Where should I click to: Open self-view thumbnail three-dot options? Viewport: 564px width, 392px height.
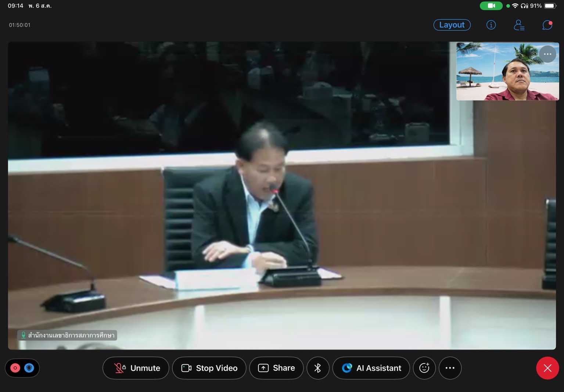pyautogui.click(x=547, y=54)
